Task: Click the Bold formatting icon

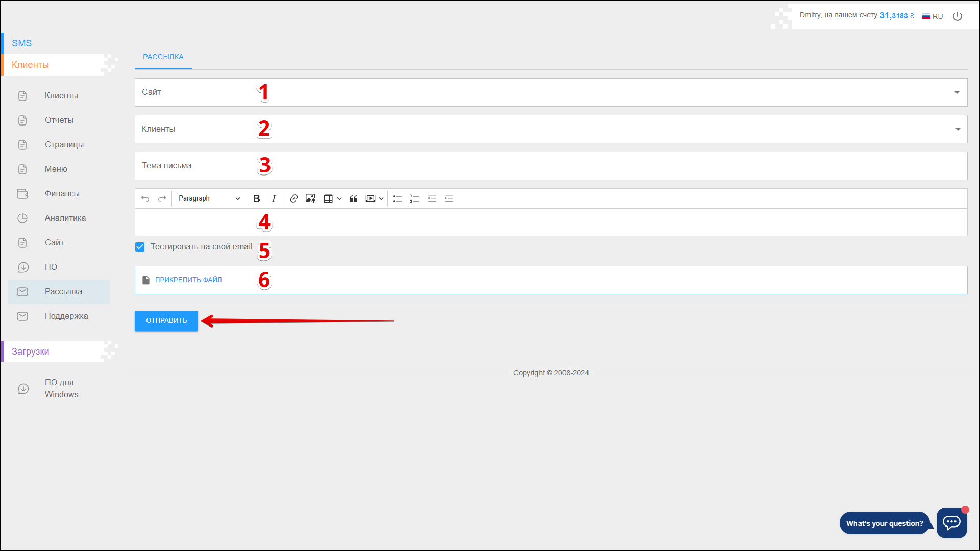Action: coord(257,198)
